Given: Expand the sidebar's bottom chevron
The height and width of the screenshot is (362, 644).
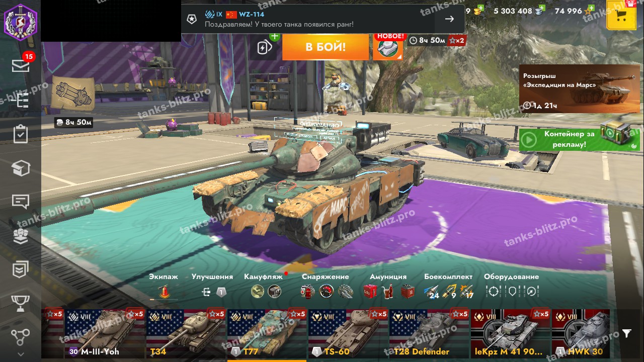Looking at the screenshot, I should tap(21, 354).
